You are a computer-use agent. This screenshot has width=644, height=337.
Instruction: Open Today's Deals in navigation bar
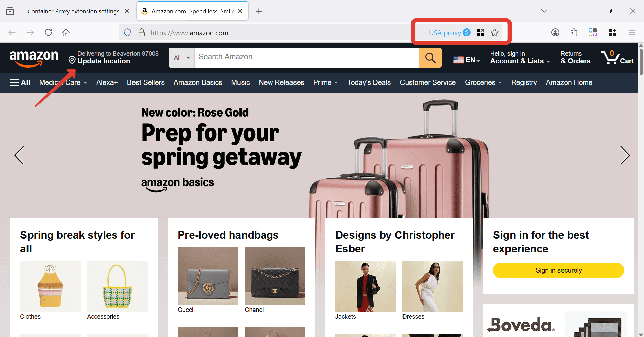[369, 82]
